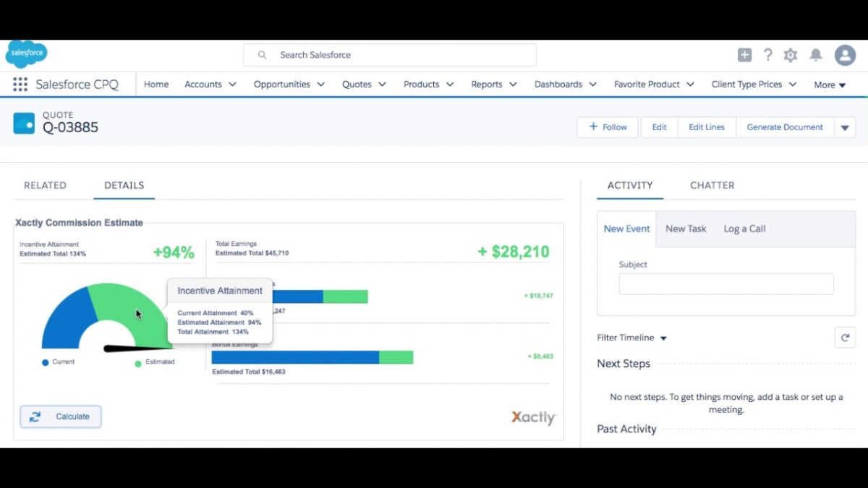This screenshot has width=868, height=488.
Task: Click the Calculate button
Action: click(60, 416)
